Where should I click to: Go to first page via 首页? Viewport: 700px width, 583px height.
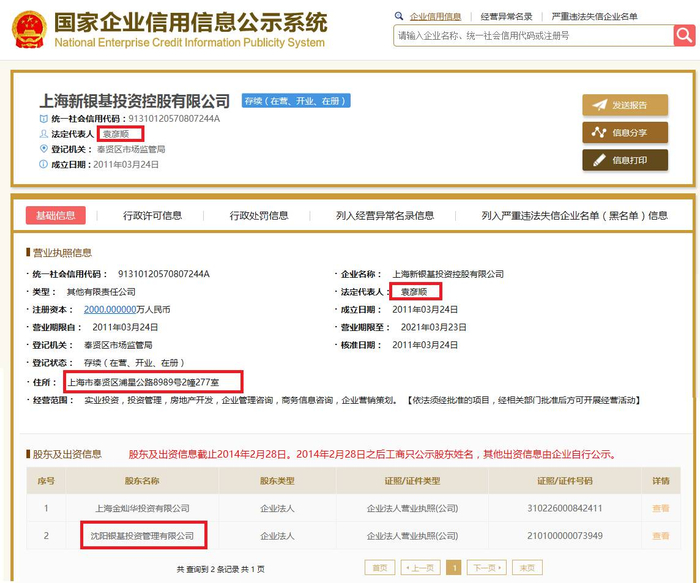[379, 568]
